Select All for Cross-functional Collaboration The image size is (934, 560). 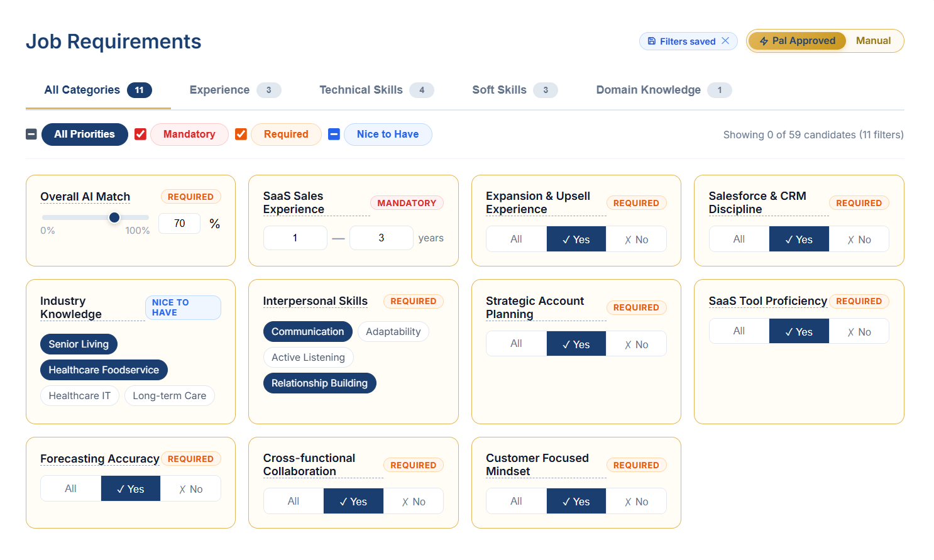[x=294, y=501]
